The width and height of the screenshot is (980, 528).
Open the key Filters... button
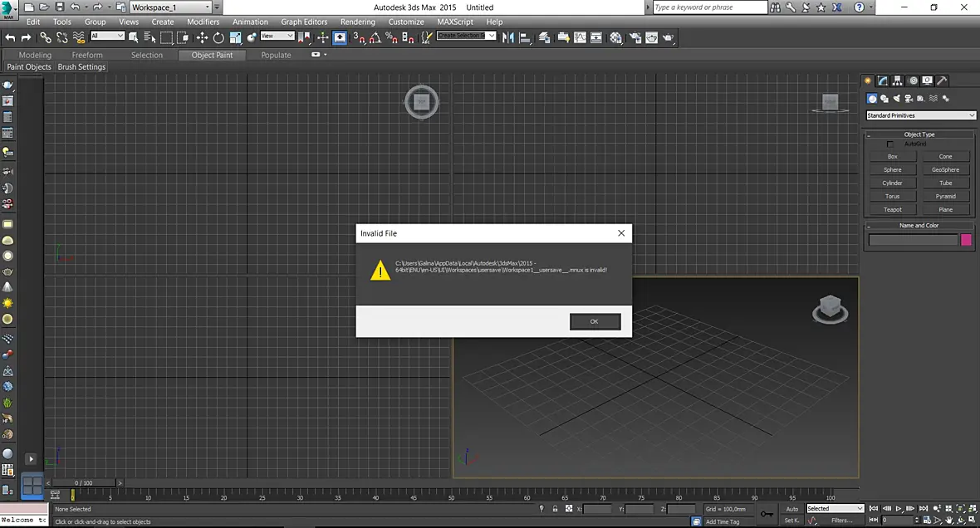pyautogui.click(x=842, y=521)
